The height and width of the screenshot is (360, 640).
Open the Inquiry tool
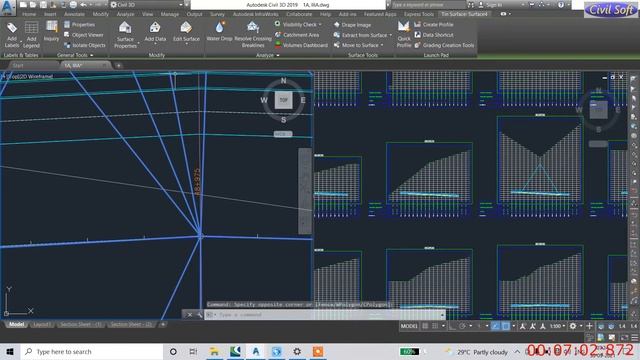pyautogui.click(x=51, y=31)
